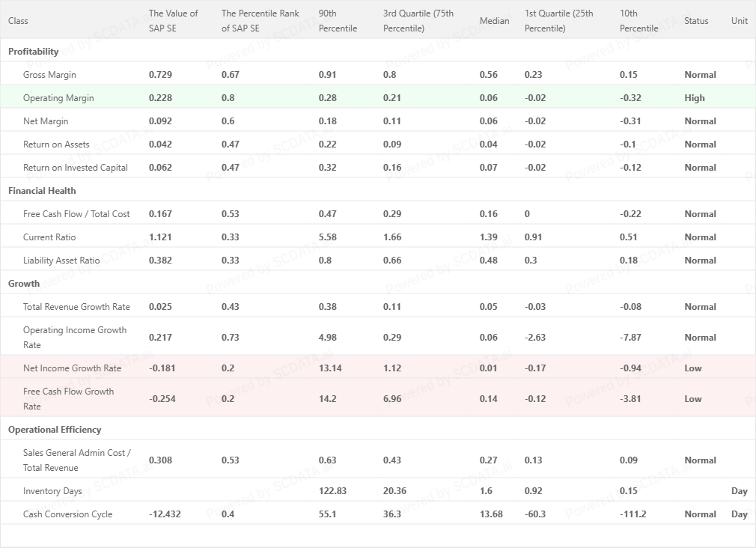Viewport: 756px width, 548px height.
Task: Sort by The Value of SAP SE column
Action: tap(174, 21)
